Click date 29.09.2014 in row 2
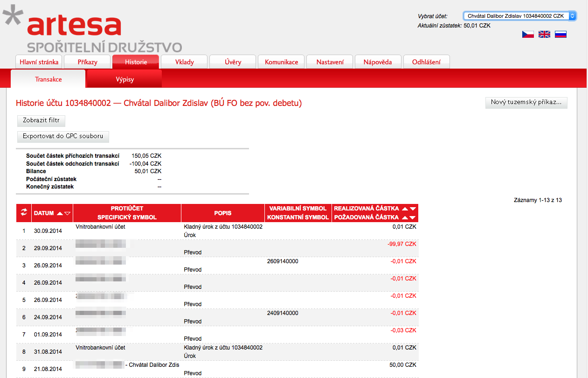The image size is (588, 378). click(48, 248)
